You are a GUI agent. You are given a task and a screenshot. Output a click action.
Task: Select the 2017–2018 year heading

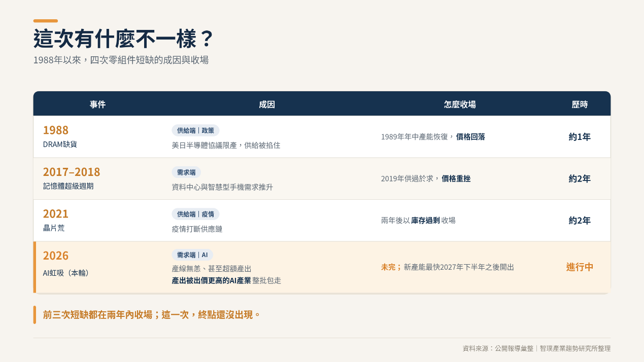tap(72, 172)
